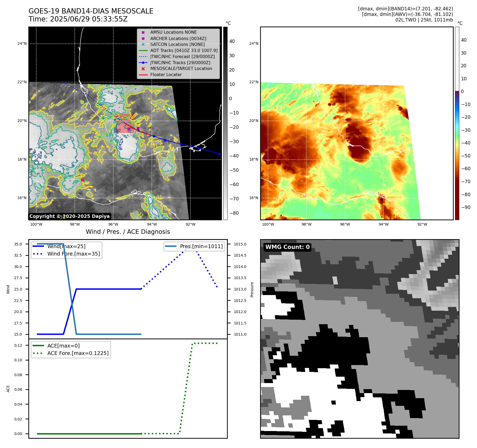Image resolution: width=477 pixels, height=448 pixels.
Task: Click the 92°W longitude label on right map
Action: pyautogui.click(x=422, y=224)
